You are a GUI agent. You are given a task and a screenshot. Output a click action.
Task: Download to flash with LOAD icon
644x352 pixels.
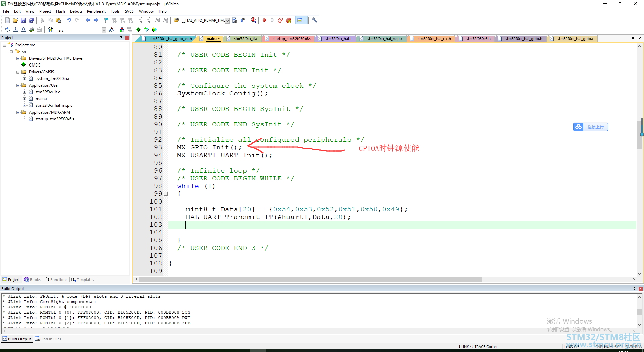point(50,30)
